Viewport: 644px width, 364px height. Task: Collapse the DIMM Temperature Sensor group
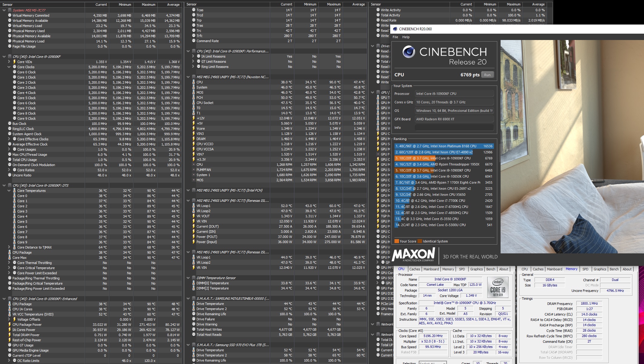tap(188, 278)
